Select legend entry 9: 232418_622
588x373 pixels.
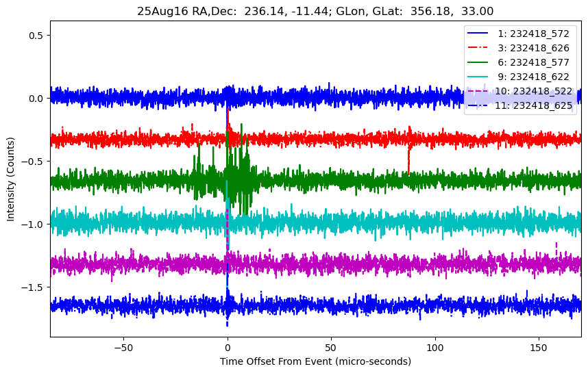pyautogui.click(x=518, y=77)
